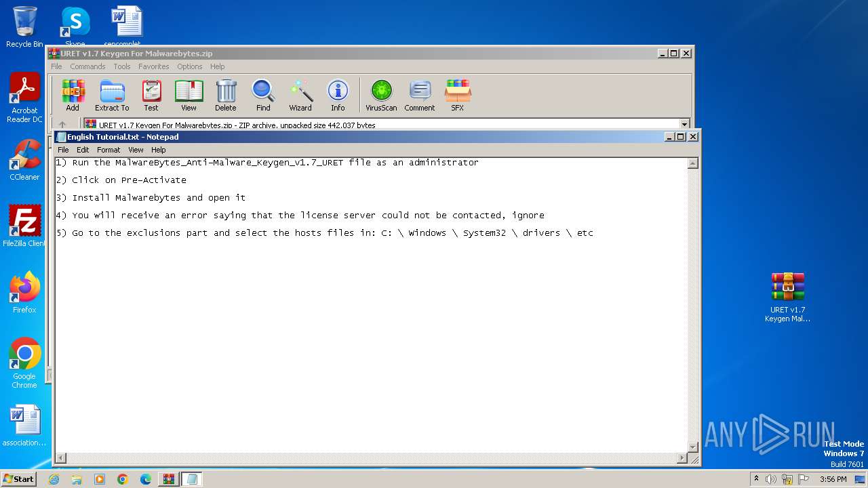Select the Recycle Bin desktop icon

[24, 27]
